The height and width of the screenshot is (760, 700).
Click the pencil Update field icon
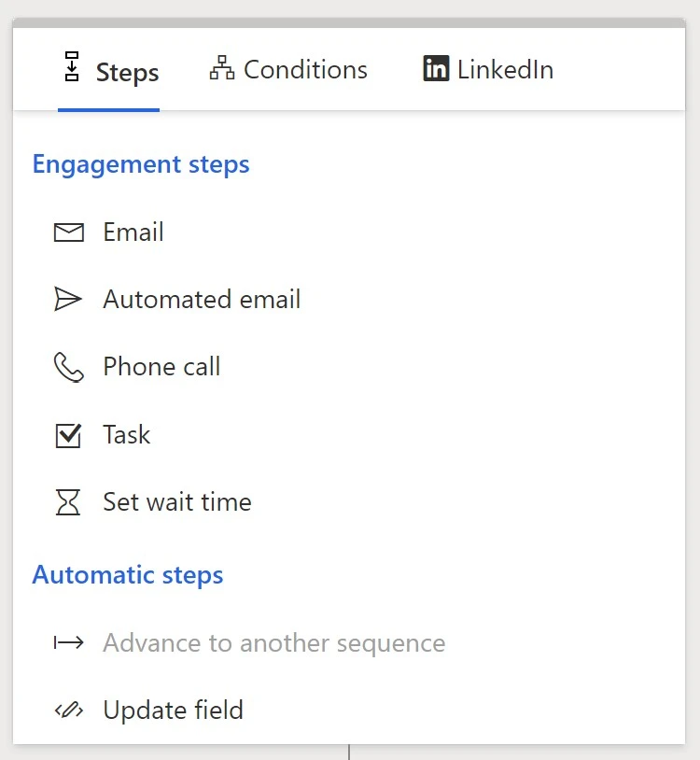69,711
